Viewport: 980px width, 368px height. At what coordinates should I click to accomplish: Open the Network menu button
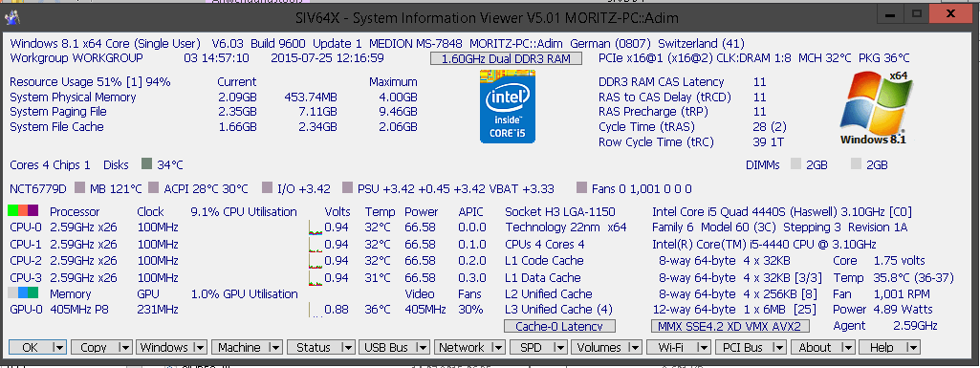(462, 347)
